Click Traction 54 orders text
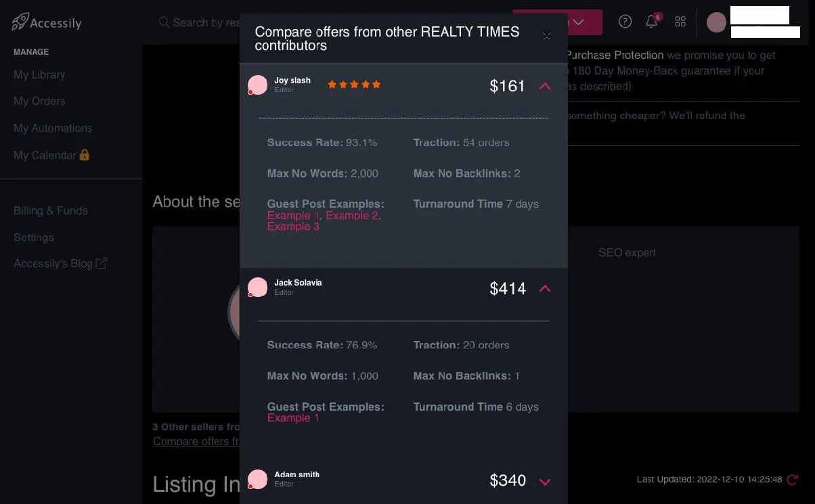Screen dimensions: 815x504 (461, 142)
